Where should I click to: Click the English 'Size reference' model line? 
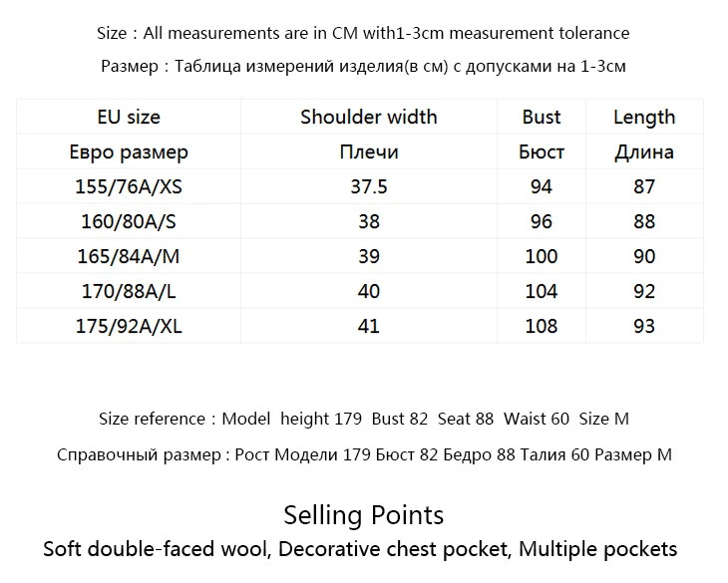point(364,419)
